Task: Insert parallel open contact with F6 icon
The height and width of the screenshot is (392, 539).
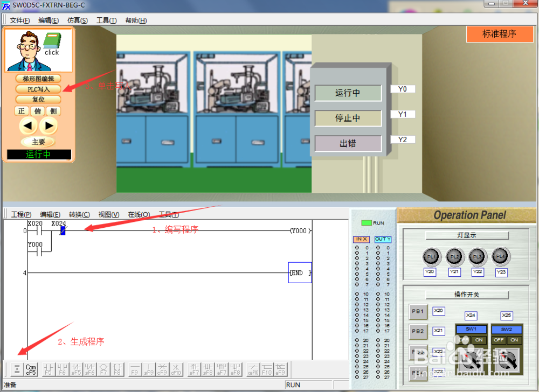Action: coord(62,369)
